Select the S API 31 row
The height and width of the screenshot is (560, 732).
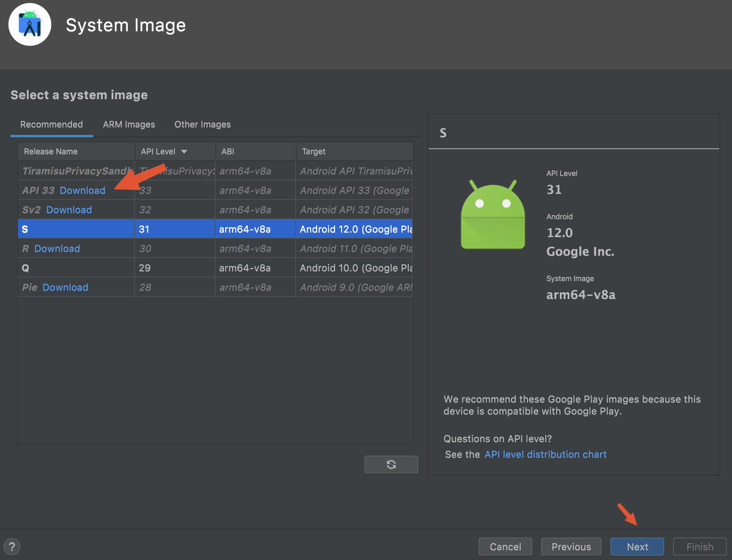coord(215,229)
